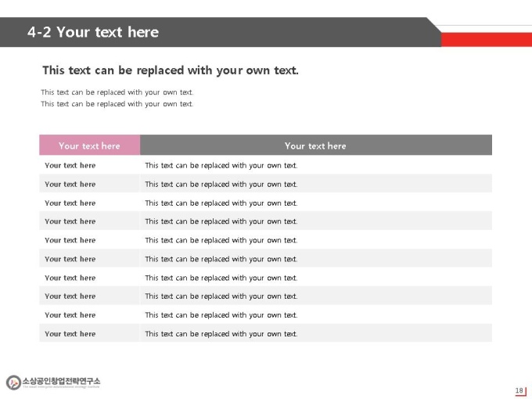Click eighth row's 'Your text here' cell
Screen dimensions: 532x399
[x=89, y=296]
